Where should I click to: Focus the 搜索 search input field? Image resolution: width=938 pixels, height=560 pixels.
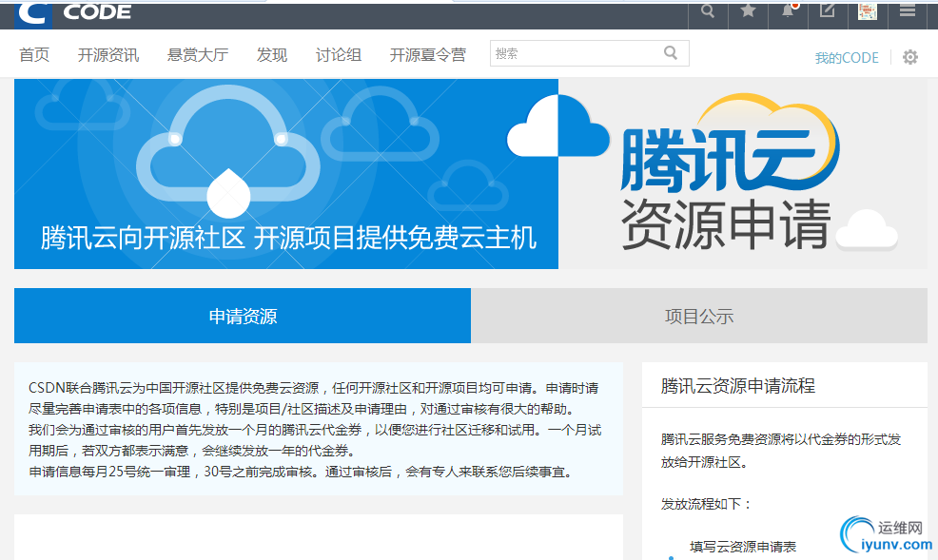click(589, 53)
